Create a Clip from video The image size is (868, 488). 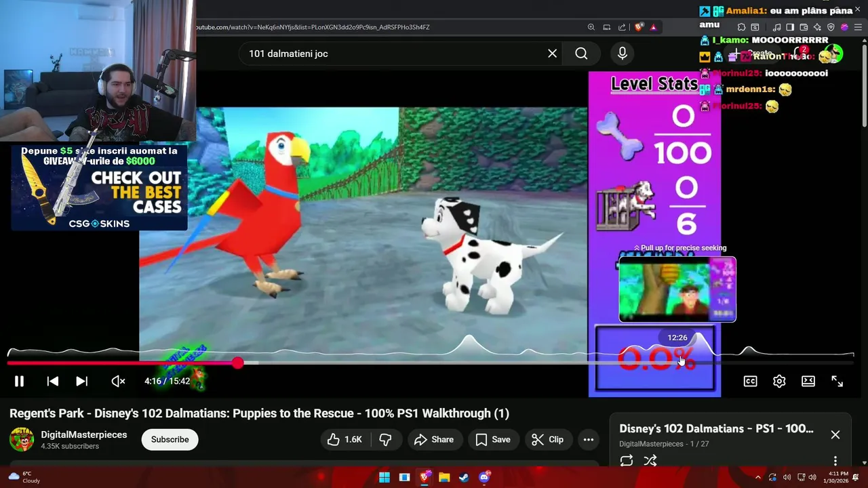547,439
